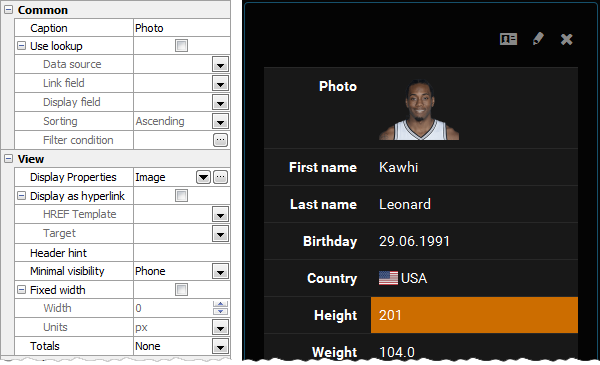Toggle the Fixed width checkbox

point(181,290)
